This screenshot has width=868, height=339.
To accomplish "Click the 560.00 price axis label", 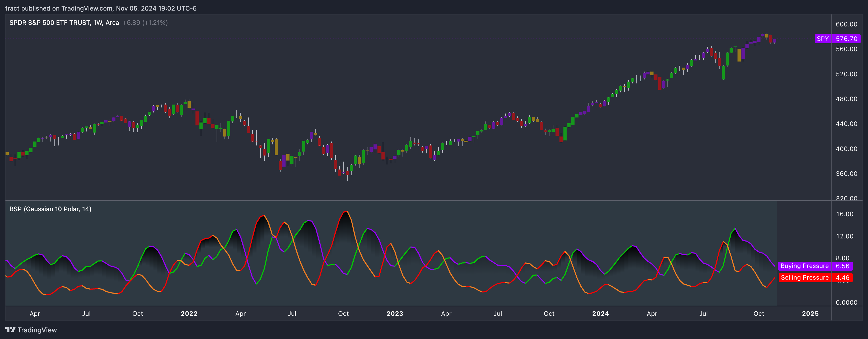I will (846, 49).
